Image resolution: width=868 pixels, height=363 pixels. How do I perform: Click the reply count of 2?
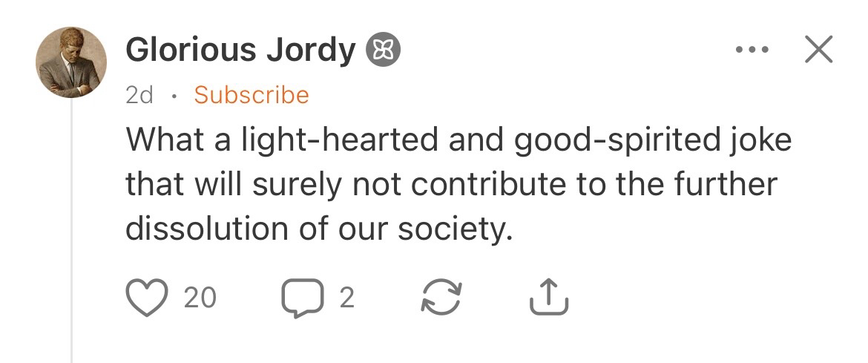click(x=346, y=298)
